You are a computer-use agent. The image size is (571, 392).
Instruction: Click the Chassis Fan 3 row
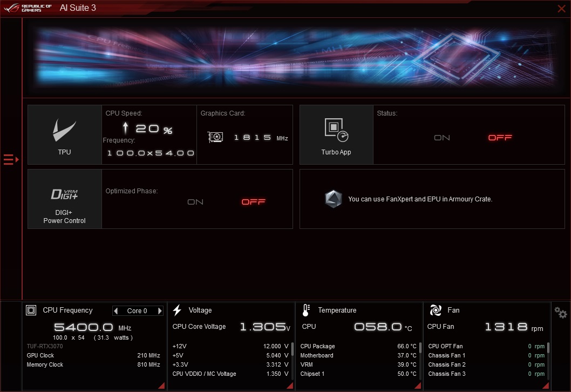tap(486, 374)
